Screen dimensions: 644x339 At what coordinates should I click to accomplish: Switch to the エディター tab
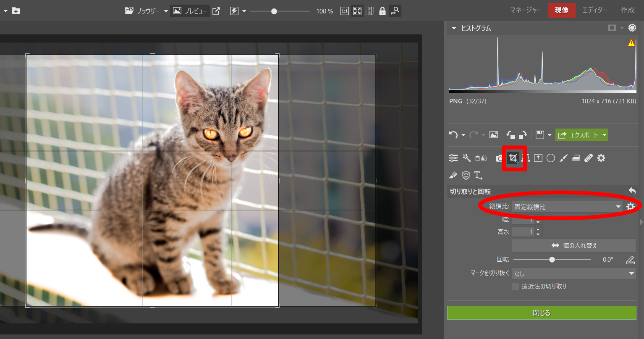coord(594,10)
